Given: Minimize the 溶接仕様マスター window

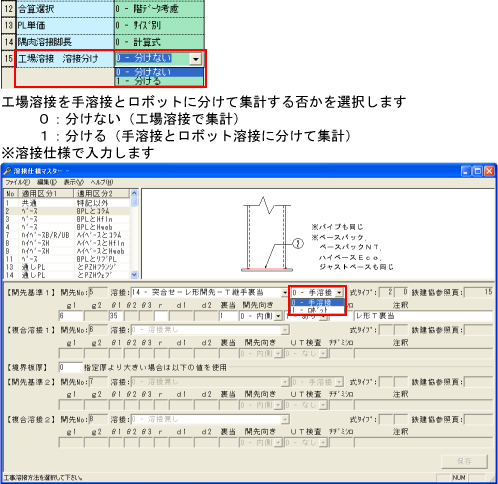Looking at the screenshot, I should pos(466,171).
